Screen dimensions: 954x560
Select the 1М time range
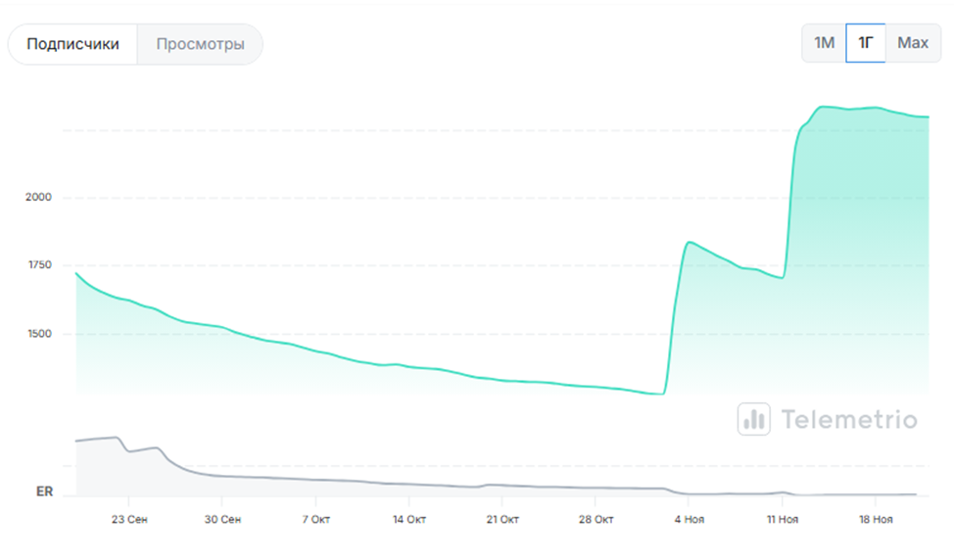click(824, 43)
